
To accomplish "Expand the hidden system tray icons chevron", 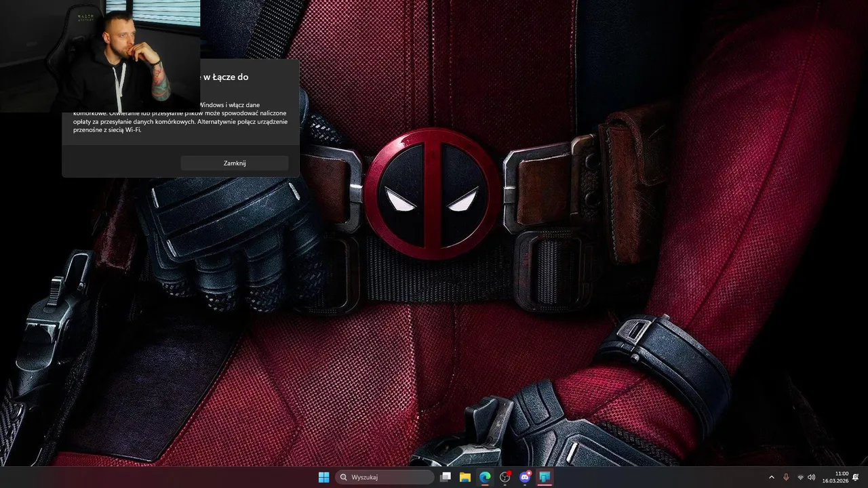I will pyautogui.click(x=771, y=477).
